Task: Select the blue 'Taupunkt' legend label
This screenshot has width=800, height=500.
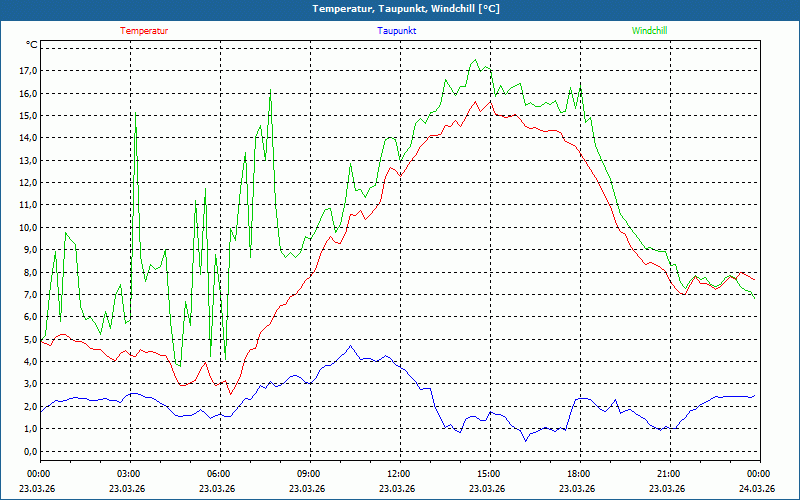Action: (x=397, y=31)
